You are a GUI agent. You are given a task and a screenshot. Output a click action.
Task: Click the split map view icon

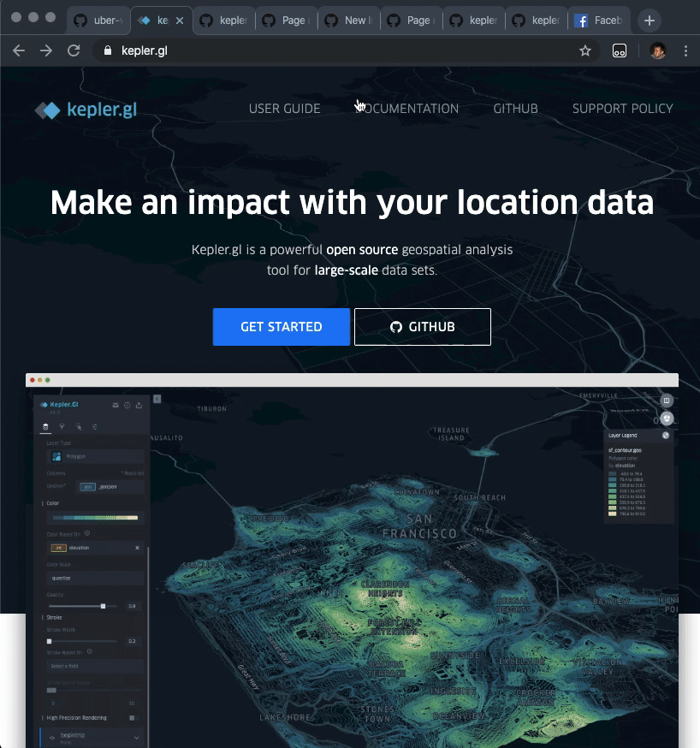666,401
